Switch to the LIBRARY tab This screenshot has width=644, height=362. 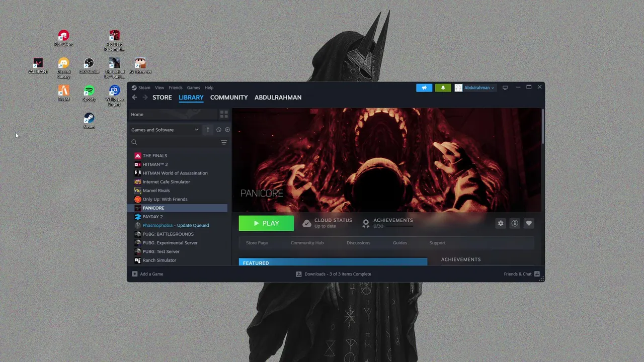[x=191, y=98]
